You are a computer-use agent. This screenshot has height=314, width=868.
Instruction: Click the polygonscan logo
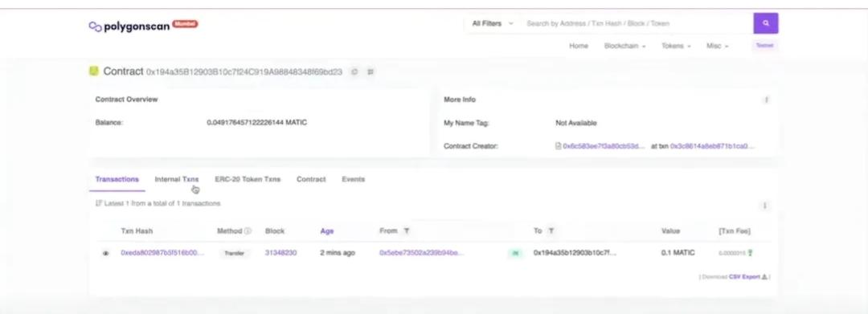coord(129,26)
